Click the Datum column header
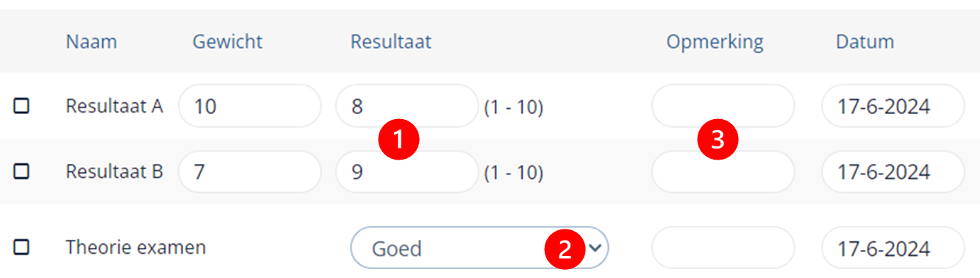The image size is (980, 278). click(x=865, y=42)
